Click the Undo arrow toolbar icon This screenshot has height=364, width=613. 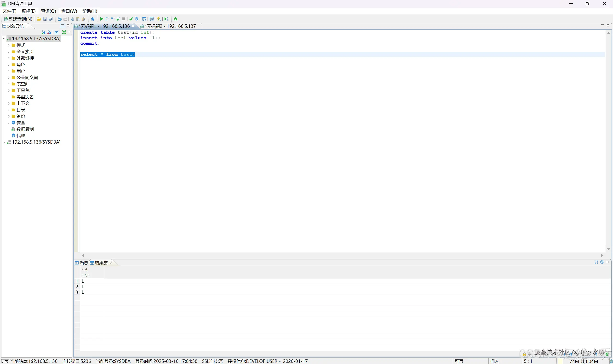pyautogui.click(x=59, y=19)
